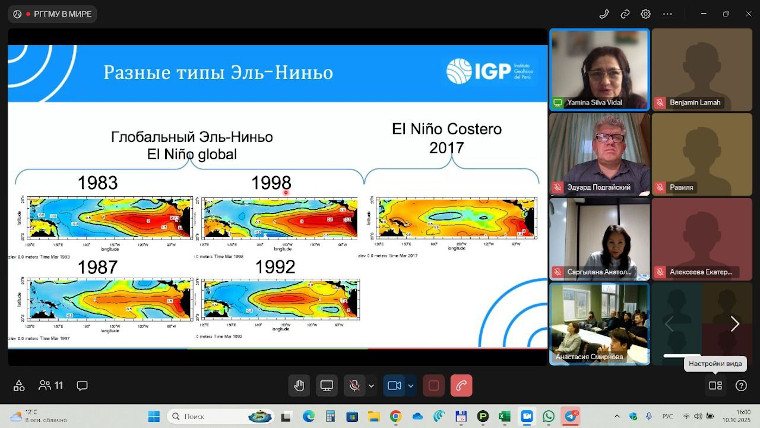The image size is (760, 428).
Task: Toggle the meeting recording button
Action: [x=434, y=385]
